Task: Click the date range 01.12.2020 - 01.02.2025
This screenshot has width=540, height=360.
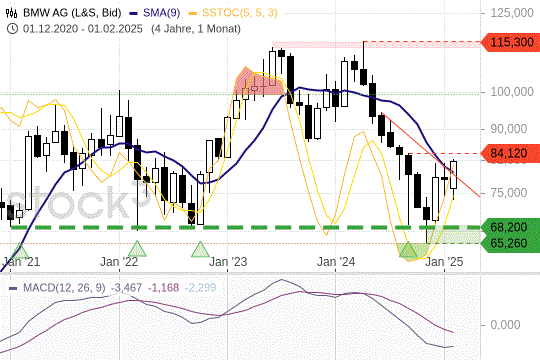Action: (83, 29)
